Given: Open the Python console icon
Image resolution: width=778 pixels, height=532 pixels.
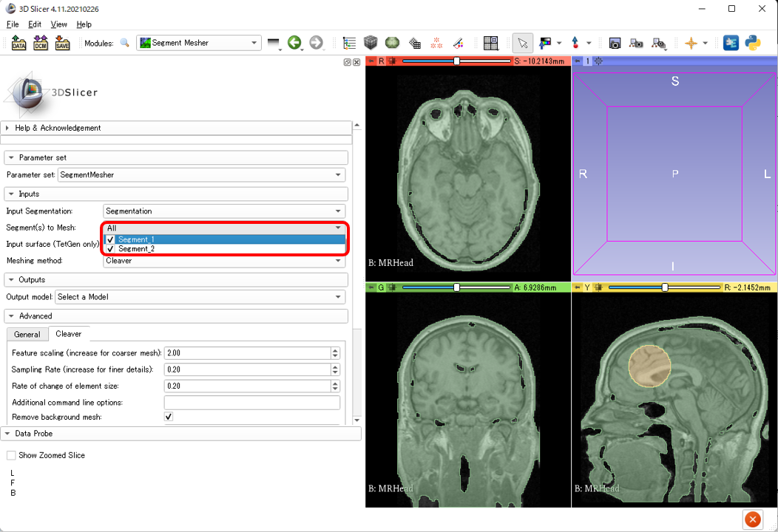Looking at the screenshot, I should tap(753, 43).
